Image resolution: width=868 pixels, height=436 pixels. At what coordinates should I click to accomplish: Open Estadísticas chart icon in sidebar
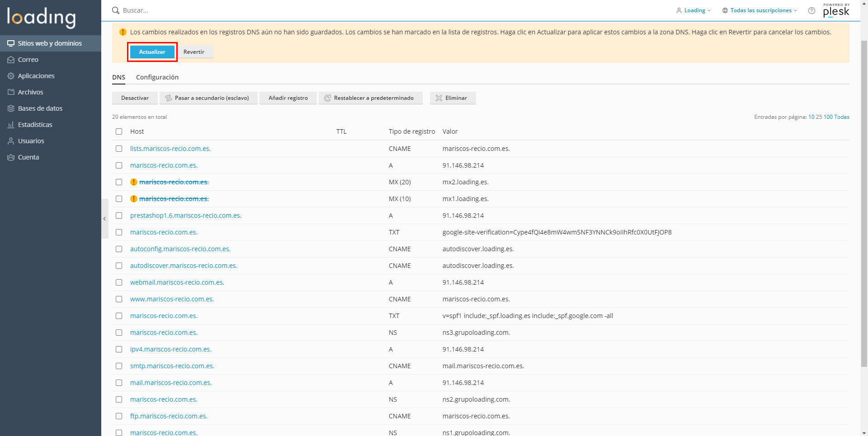[x=11, y=125]
